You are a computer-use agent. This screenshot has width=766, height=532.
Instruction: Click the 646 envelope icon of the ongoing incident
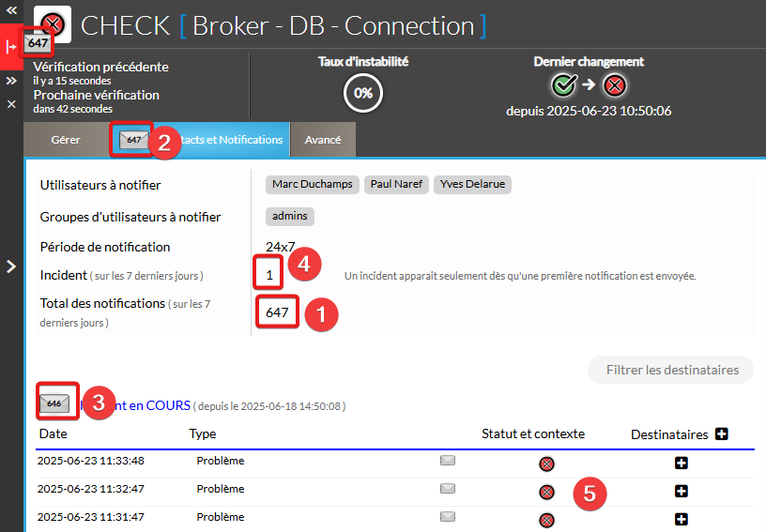point(54,403)
